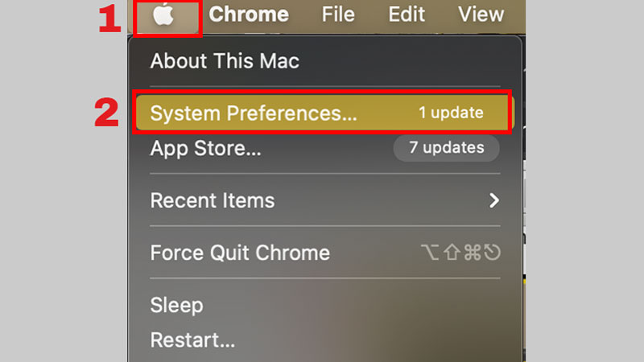Image resolution: width=644 pixels, height=362 pixels.
Task: Click the red step number 1
Action: point(109,19)
